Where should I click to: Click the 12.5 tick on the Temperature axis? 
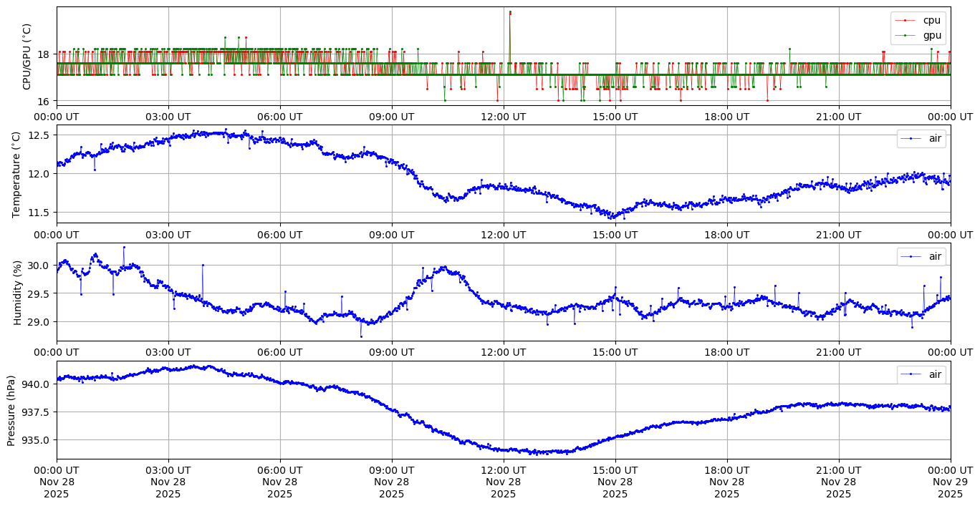pos(37,135)
